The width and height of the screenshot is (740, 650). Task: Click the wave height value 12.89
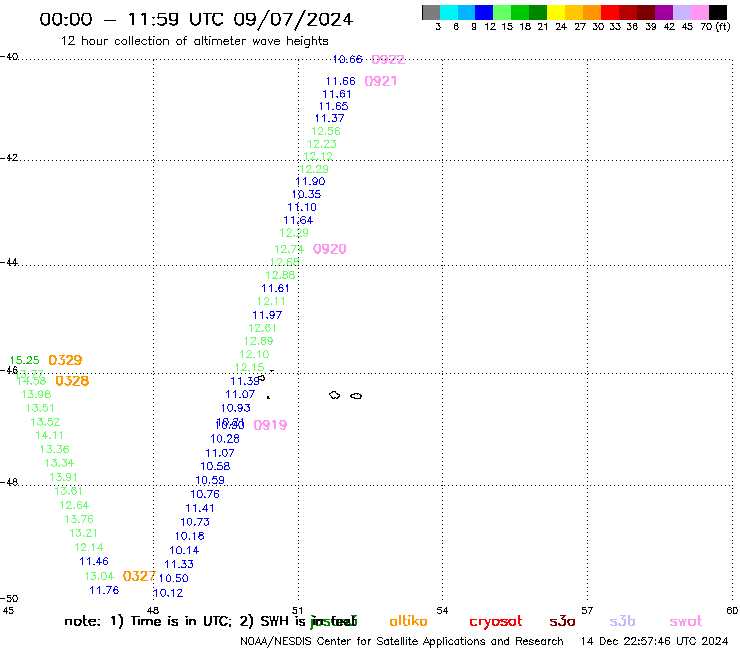click(x=259, y=341)
